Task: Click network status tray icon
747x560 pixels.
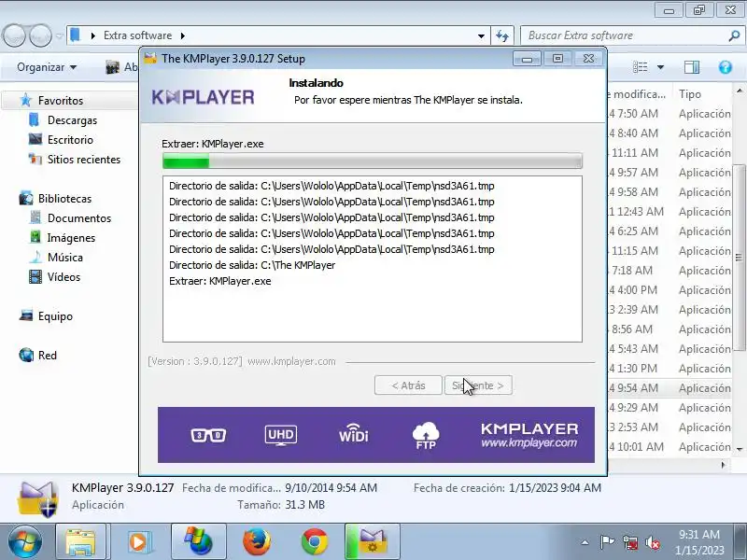Action: click(x=630, y=542)
